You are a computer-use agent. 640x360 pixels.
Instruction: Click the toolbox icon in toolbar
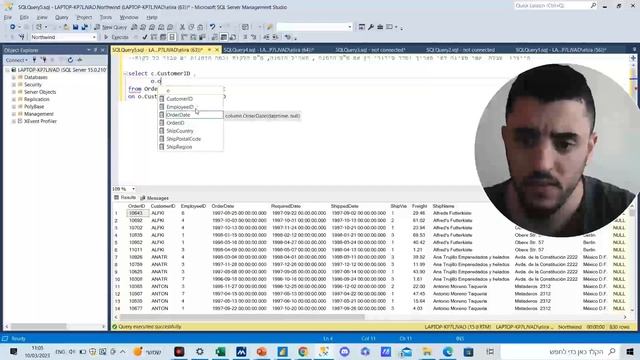[x=380, y=27]
